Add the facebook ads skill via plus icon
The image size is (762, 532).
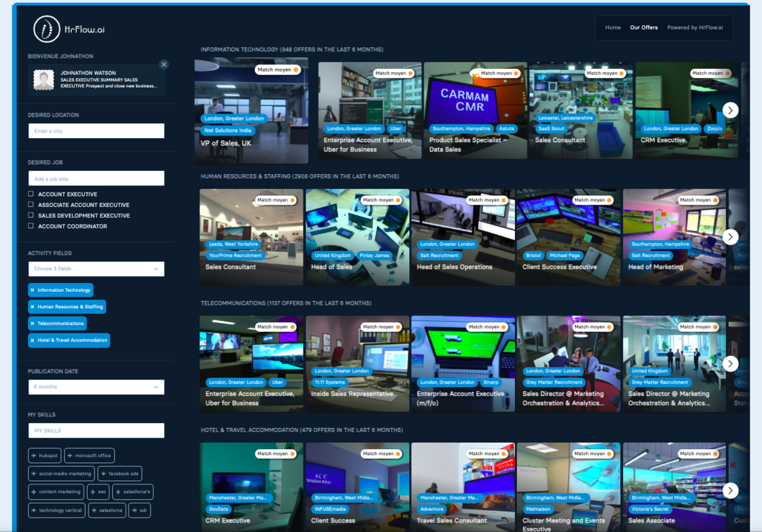[103, 473]
